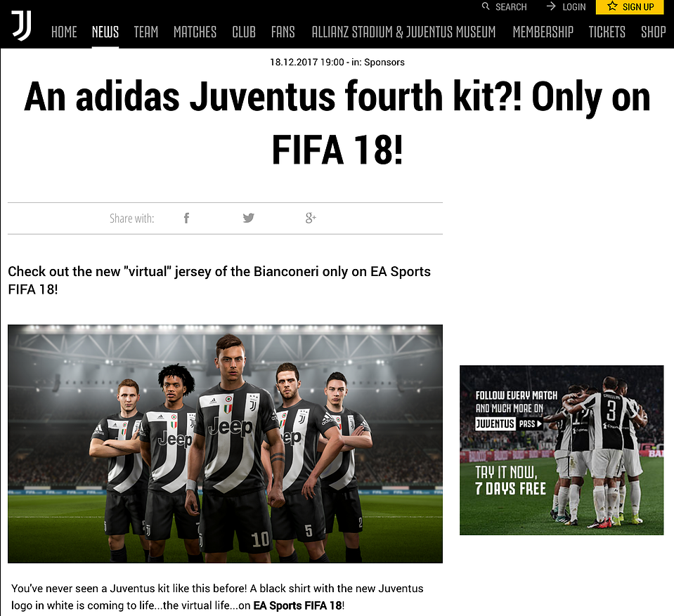Share article on Facebook icon
This screenshot has height=616, width=674.
coord(186,218)
